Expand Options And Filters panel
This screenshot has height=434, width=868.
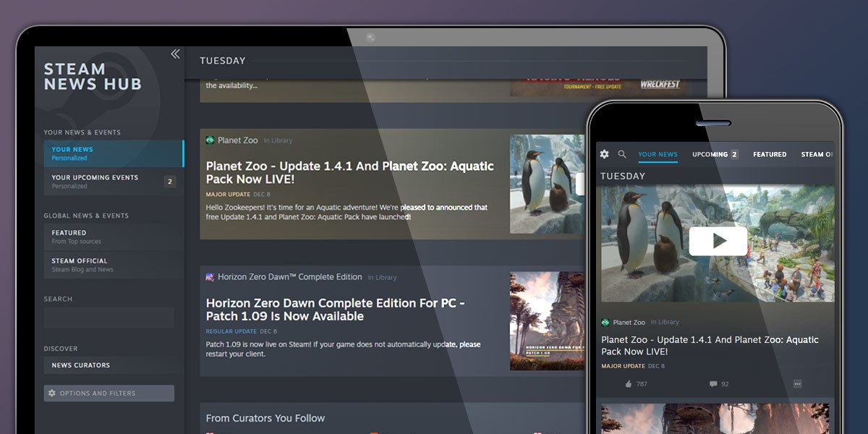click(x=109, y=393)
